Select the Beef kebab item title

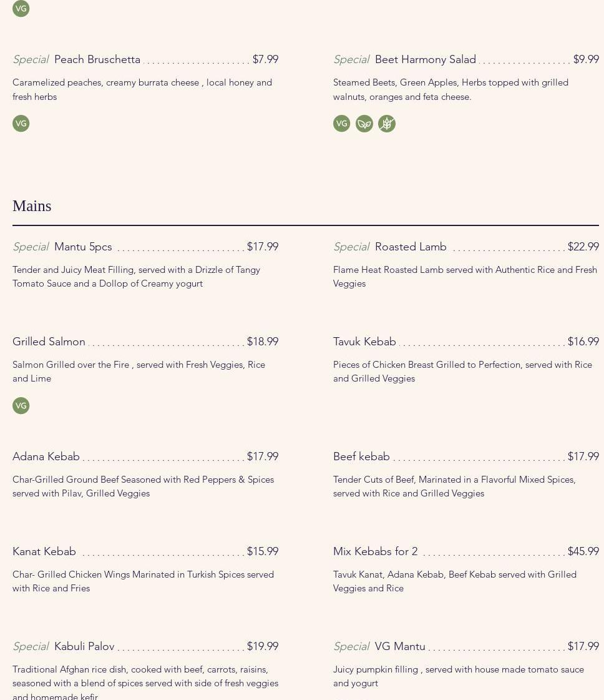point(361,456)
